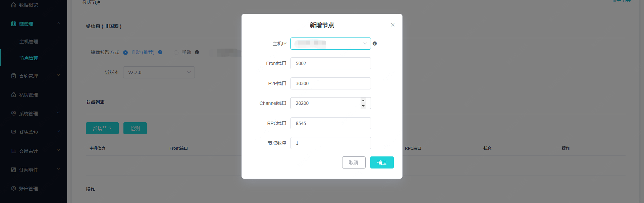Click the 新增节点 button in node list
Viewport: 644px width, 203px height.
tap(102, 128)
